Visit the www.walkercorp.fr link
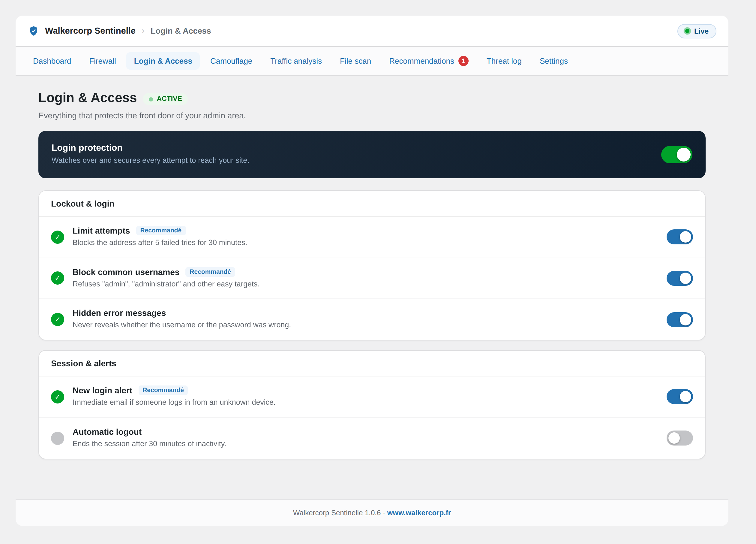The image size is (756, 544). [x=419, y=513]
